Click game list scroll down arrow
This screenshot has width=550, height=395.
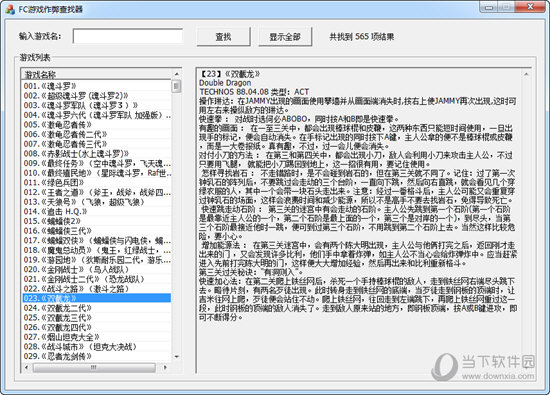point(176,357)
